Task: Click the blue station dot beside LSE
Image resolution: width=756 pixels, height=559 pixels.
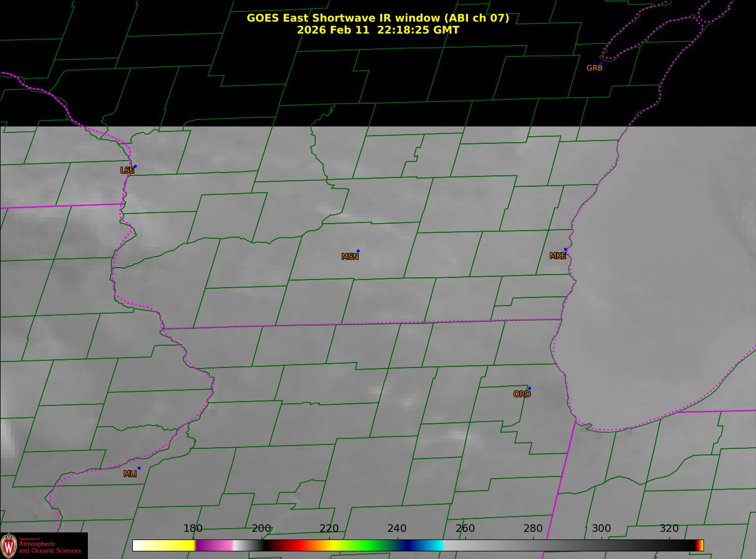Action: pyautogui.click(x=135, y=167)
